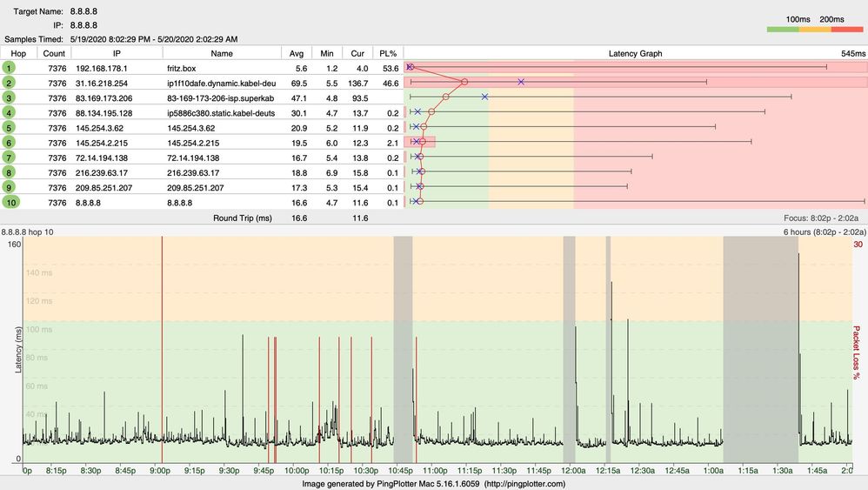Image resolution: width=868 pixels, height=490 pixels.
Task: Sort by the Min column header
Action: [x=327, y=53]
